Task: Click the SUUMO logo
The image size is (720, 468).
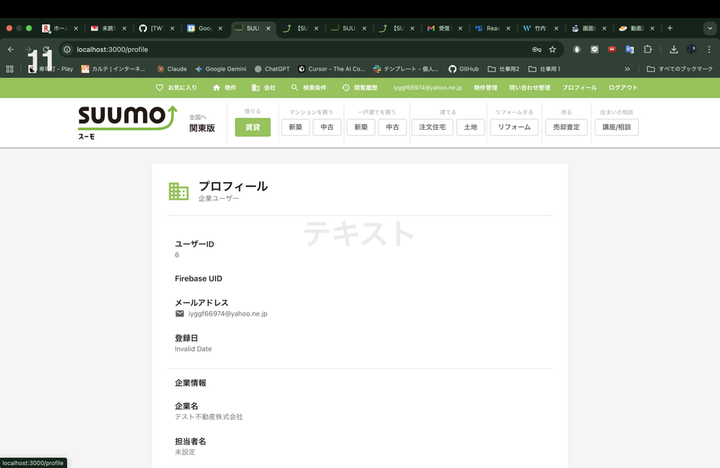Action: coord(127,122)
